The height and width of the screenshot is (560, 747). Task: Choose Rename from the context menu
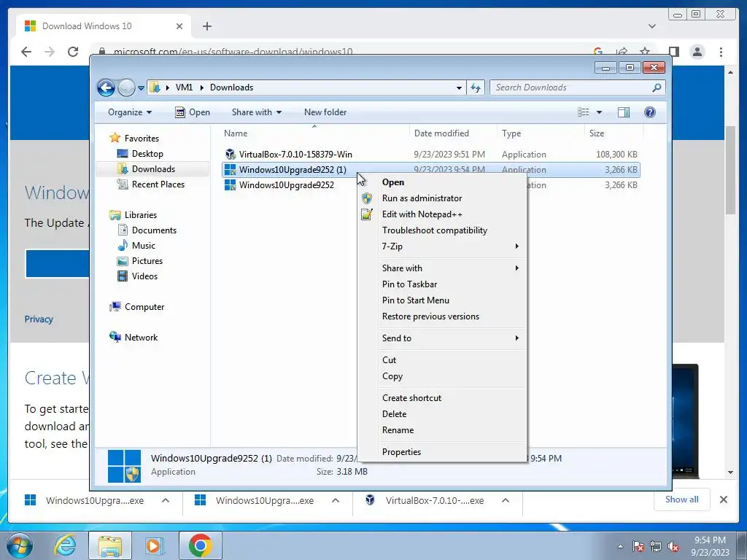point(442,430)
